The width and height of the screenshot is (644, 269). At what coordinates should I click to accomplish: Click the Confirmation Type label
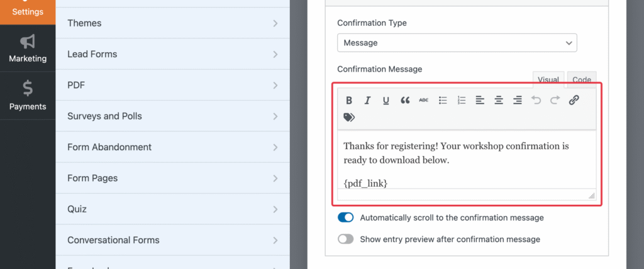pyautogui.click(x=372, y=23)
